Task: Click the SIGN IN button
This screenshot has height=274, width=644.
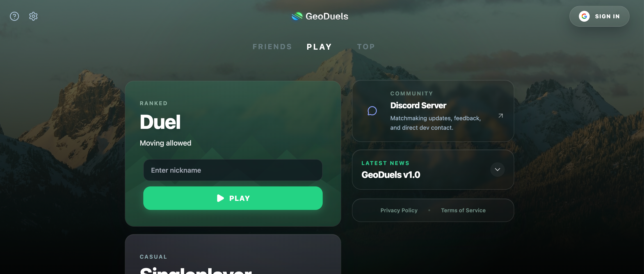Action: [599, 16]
